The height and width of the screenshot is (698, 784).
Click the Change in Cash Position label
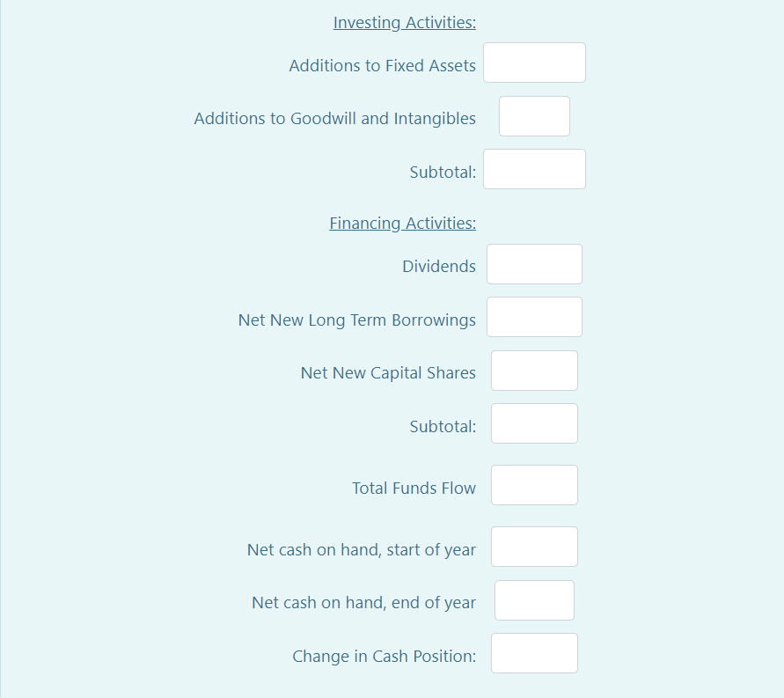coord(384,657)
